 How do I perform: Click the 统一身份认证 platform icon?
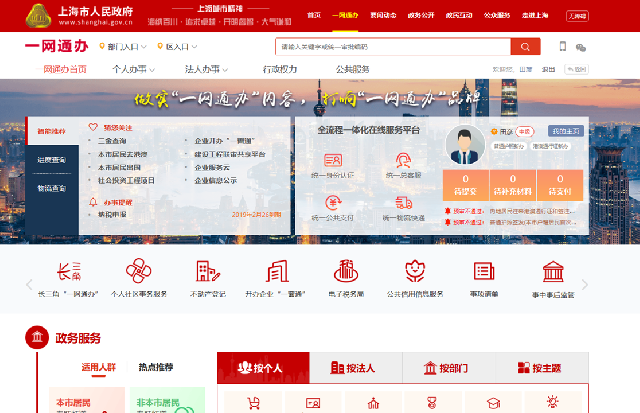point(332,163)
